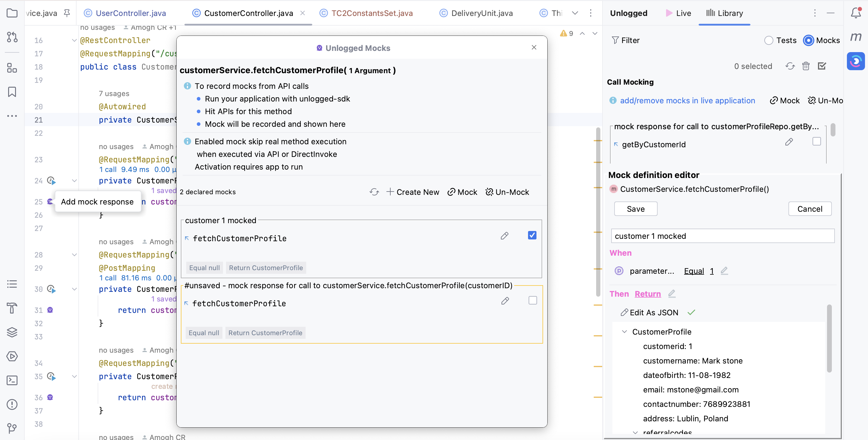Viewport: 868px width, 440px height.
Task: Refresh the mocks list in Library panel
Action: click(x=790, y=66)
